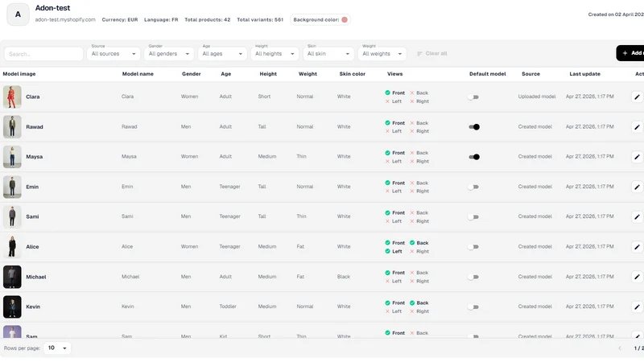The width and height of the screenshot is (644, 362).
Task: Click the Total products: 42 label
Action: [x=208, y=19]
